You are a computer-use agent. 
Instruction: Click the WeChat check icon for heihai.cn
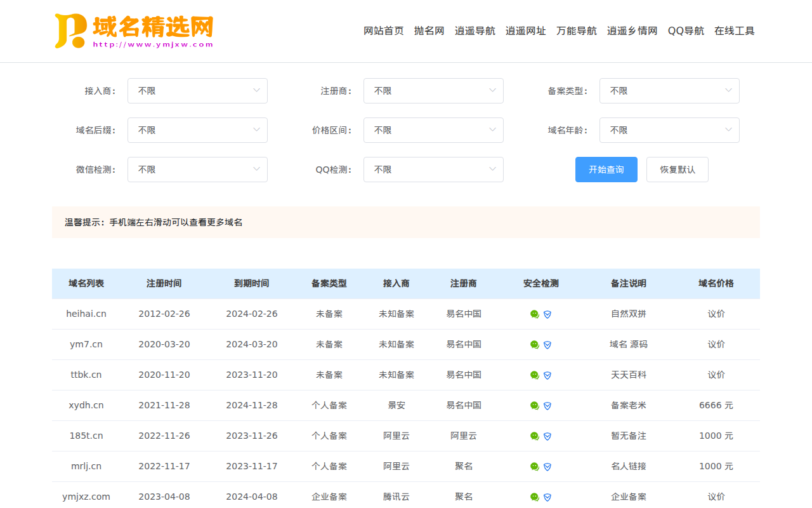535,314
